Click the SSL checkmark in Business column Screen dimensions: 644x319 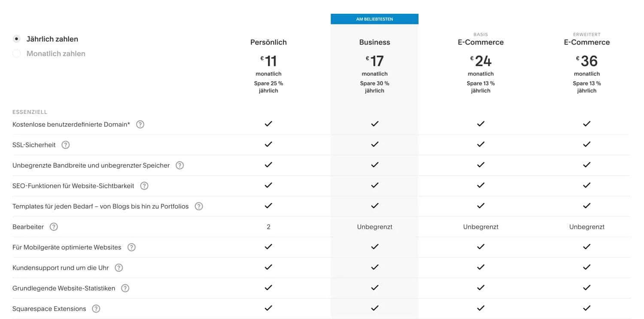coord(374,145)
